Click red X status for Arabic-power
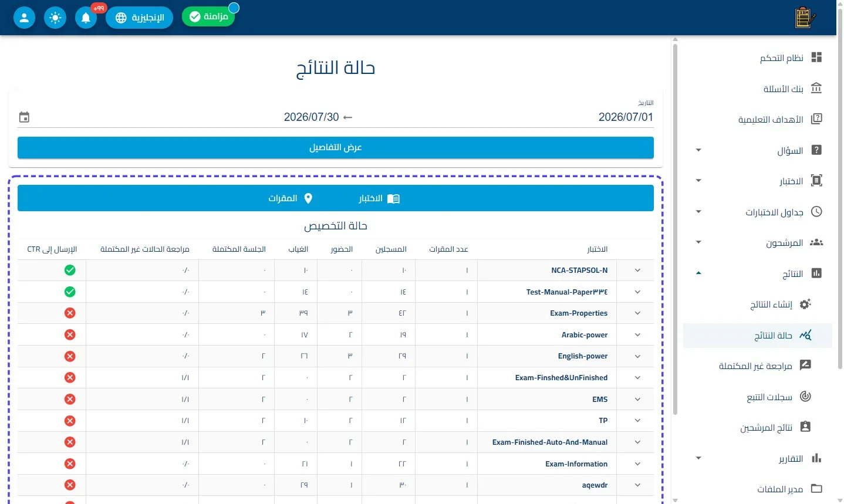The width and height of the screenshot is (844, 504). (x=70, y=335)
